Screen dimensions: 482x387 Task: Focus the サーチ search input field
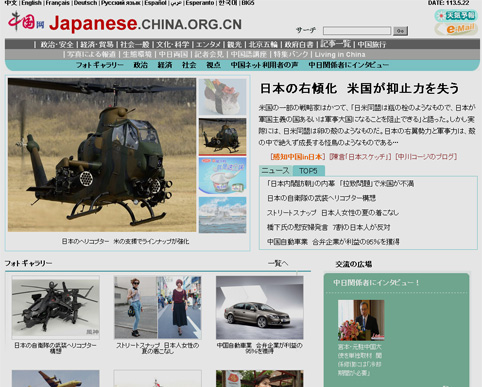(357, 31)
